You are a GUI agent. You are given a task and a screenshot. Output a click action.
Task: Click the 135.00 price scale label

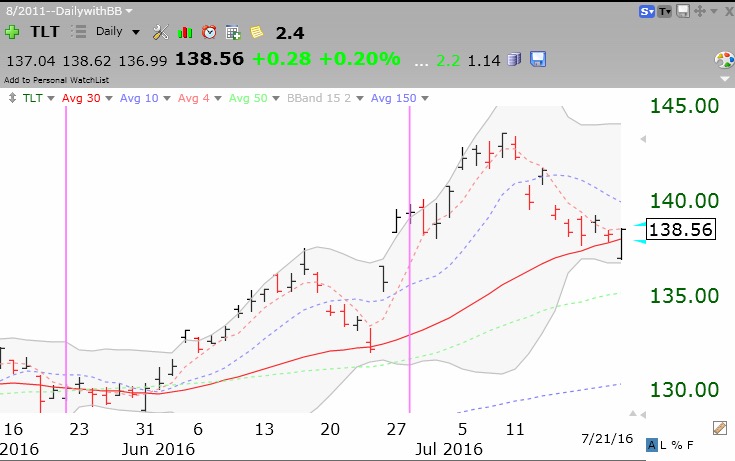[684, 296]
